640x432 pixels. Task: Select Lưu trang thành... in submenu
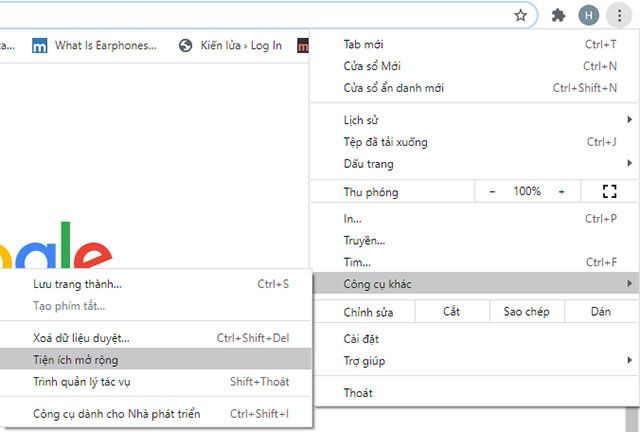tap(155, 284)
